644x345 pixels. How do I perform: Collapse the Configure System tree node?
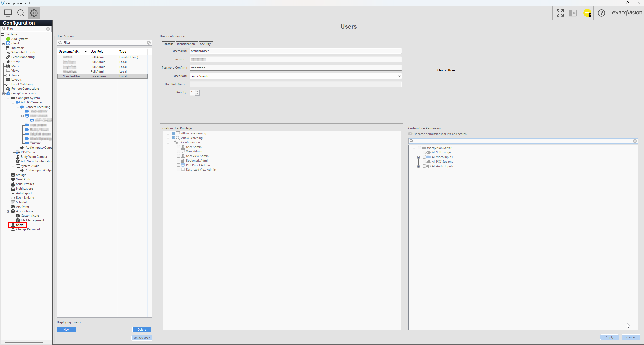click(8, 98)
